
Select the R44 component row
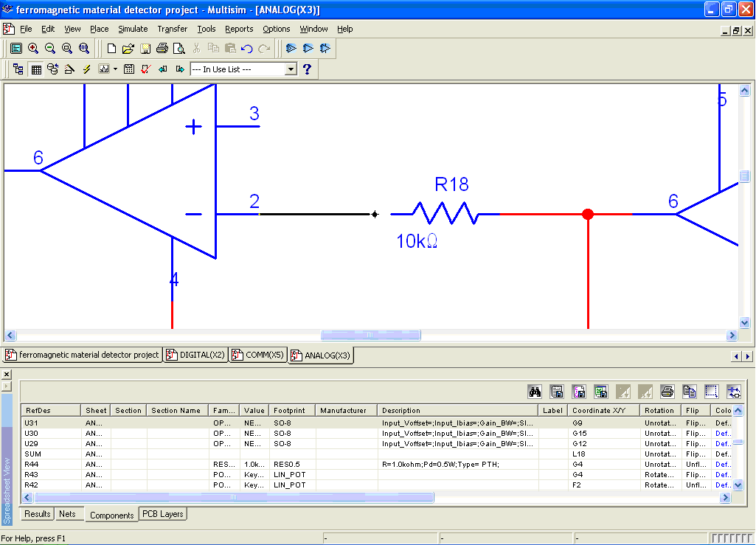click(x=31, y=465)
